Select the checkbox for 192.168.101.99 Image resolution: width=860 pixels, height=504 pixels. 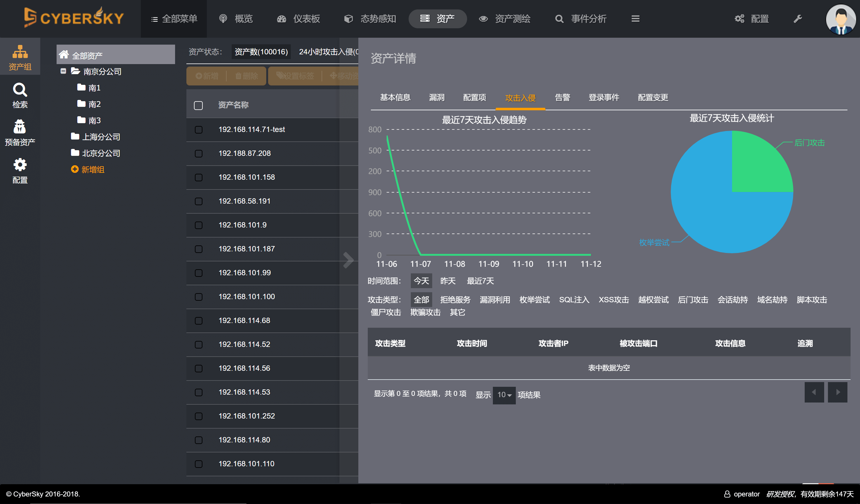coord(198,273)
